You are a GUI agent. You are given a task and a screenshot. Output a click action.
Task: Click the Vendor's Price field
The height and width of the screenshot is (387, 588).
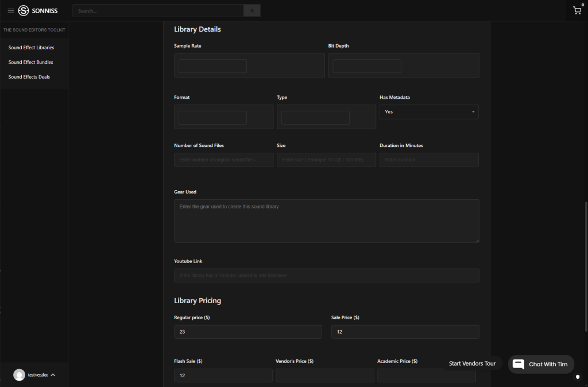[325, 376]
